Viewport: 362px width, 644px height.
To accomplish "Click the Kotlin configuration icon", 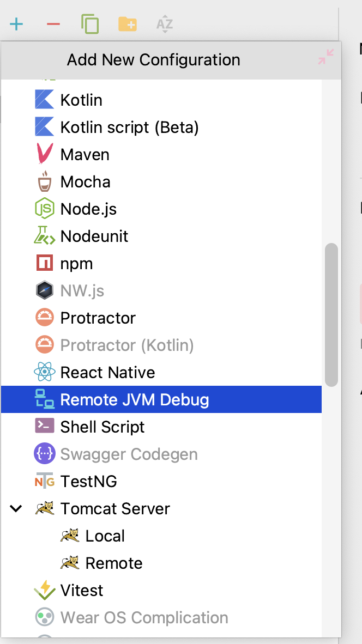I will [44, 100].
